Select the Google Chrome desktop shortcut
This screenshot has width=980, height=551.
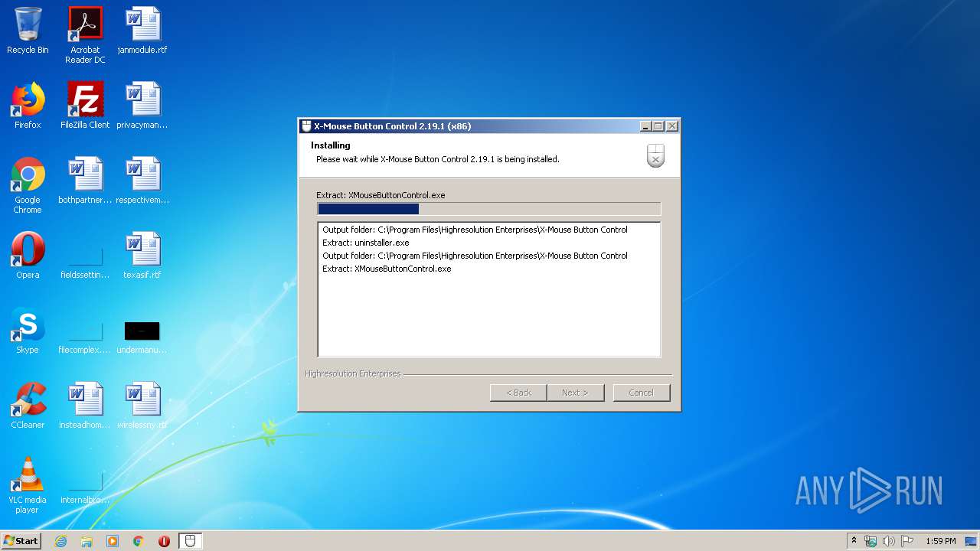[x=28, y=185]
